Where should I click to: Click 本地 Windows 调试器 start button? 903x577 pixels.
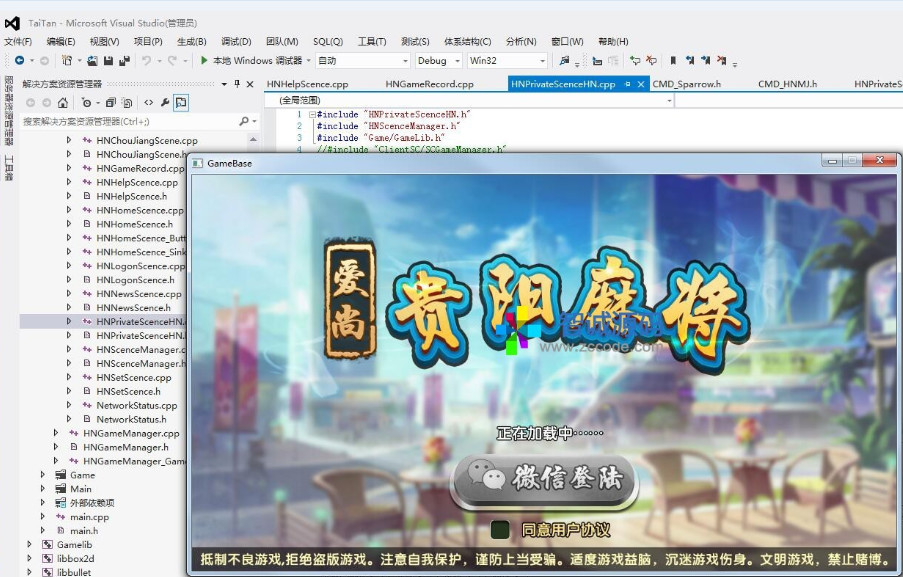pyautogui.click(x=257, y=60)
